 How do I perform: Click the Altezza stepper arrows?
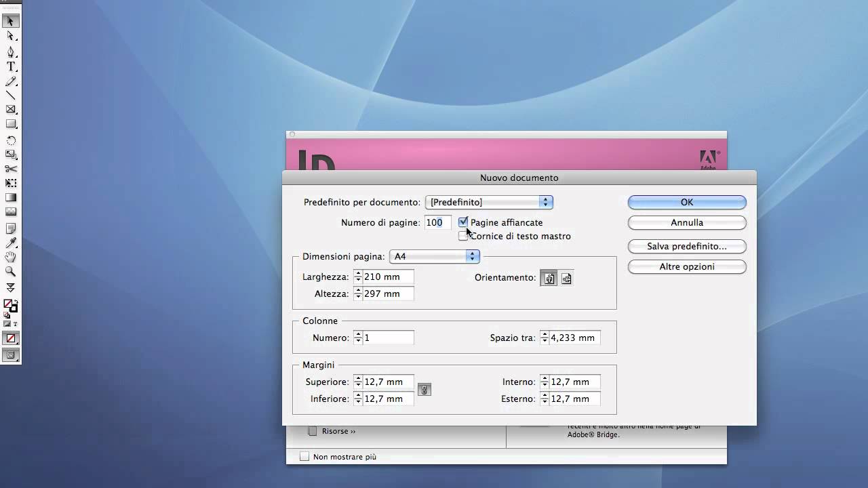(358, 293)
